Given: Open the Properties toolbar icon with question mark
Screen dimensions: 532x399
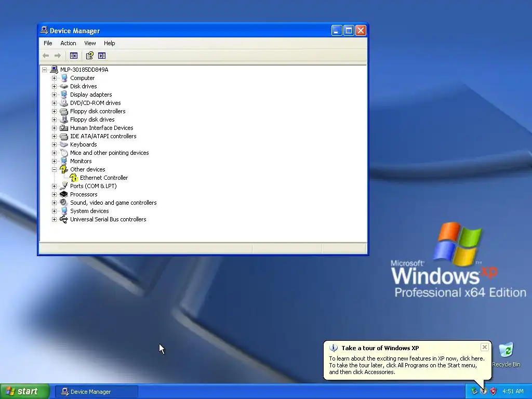Looking at the screenshot, I should (89, 56).
